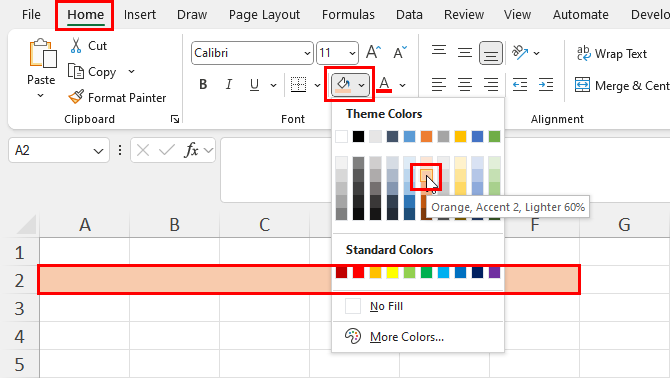Click the Paste clipboard icon
The image size is (670, 378).
click(x=43, y=53)
